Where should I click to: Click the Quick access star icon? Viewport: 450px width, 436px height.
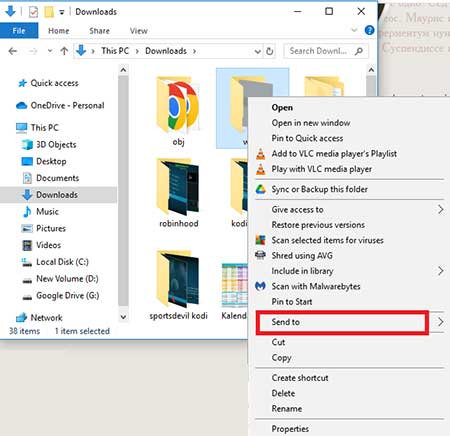22,83
